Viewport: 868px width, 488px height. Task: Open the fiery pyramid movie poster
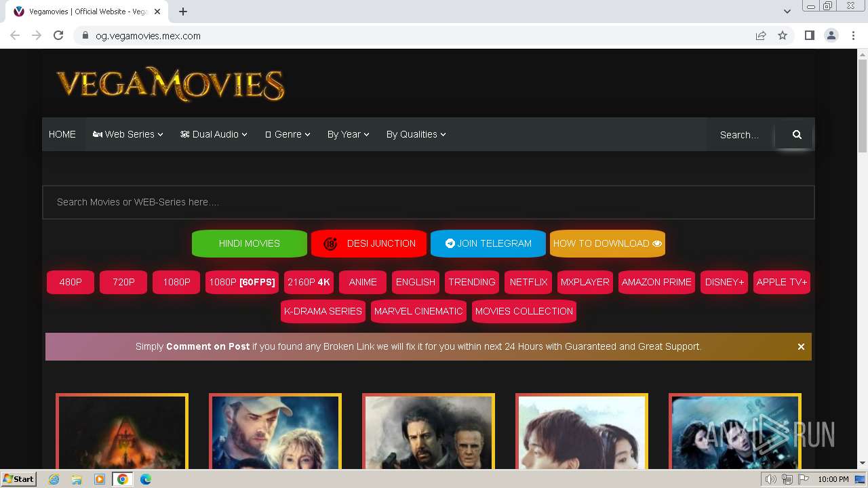[x=122, y=431]
